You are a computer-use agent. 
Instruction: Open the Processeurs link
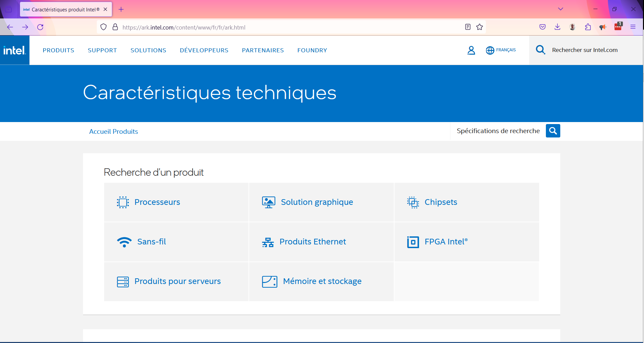(x=157, y=202)
